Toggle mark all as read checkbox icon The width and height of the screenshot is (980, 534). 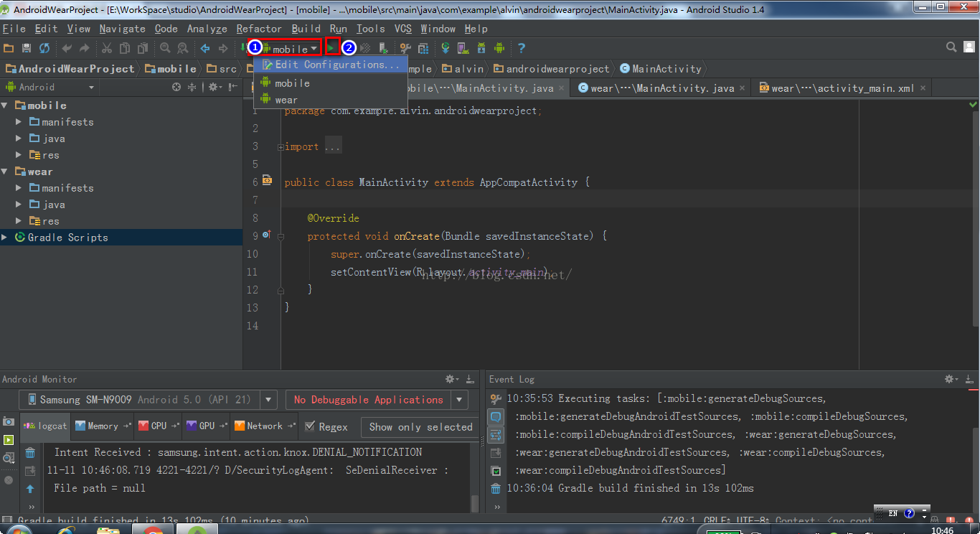[496, 471]
